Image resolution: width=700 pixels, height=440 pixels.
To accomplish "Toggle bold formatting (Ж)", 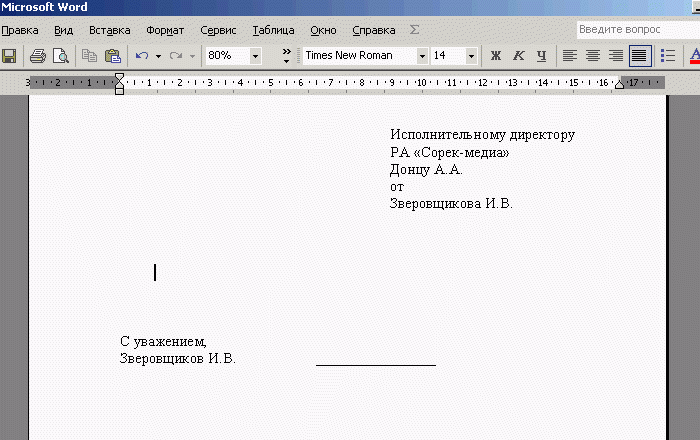I will (495, 56).
